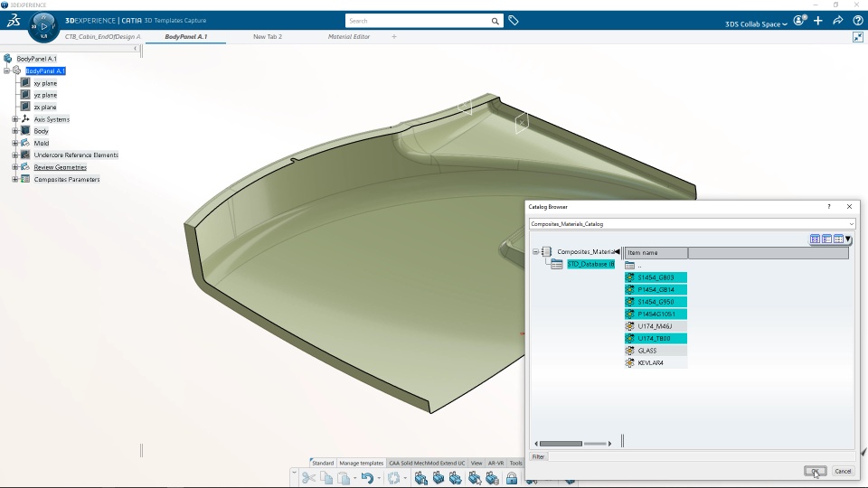Collapse the Composites_Material catalog tree node

536,252
